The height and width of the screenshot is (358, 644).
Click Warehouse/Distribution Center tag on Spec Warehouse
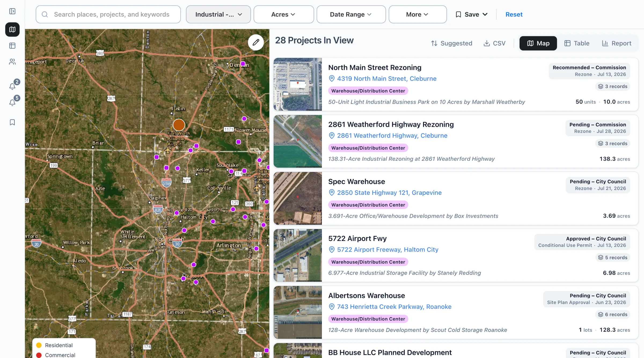click(x=368, y=205)
